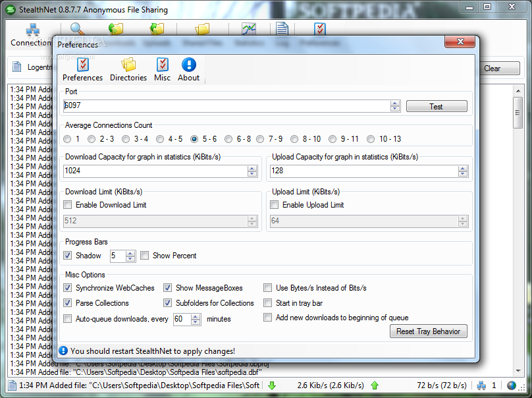Image resolution: width=532 pixels, height=398 pixels.
Task: Click the Shared Files folder icon in main toolbar
Action: coord(202,29)
